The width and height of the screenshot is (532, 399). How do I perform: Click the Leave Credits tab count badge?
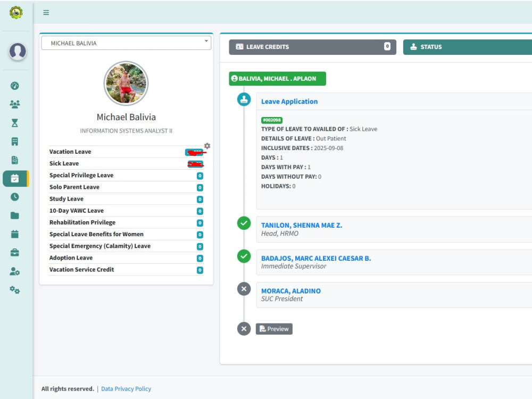point(387,46)
